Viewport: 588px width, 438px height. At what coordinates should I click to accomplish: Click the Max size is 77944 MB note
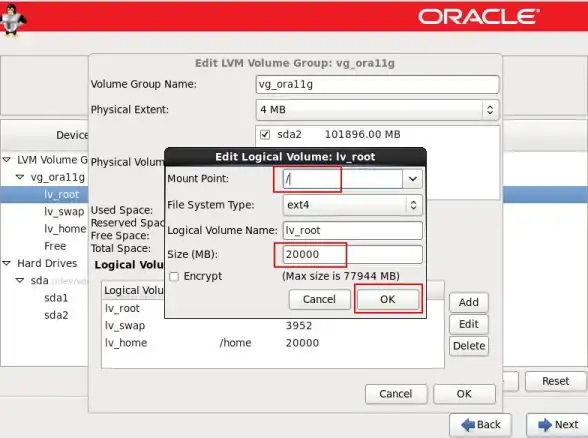pos(340,276)
